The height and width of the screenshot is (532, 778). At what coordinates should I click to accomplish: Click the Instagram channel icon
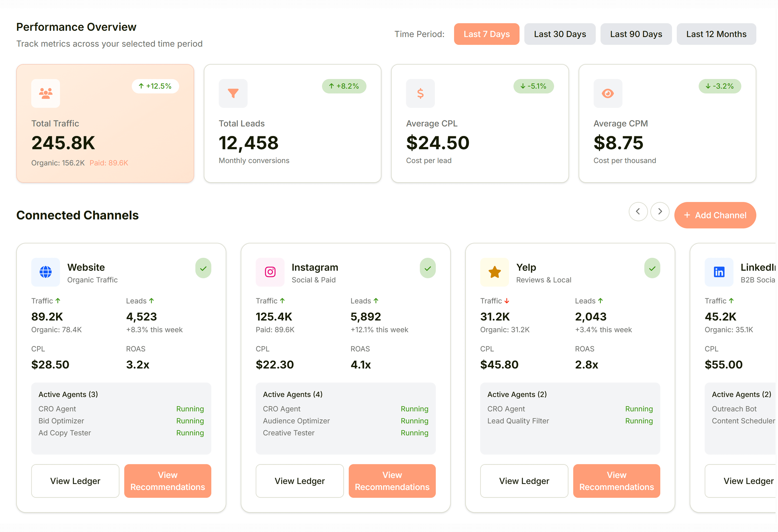click(270, 272)
